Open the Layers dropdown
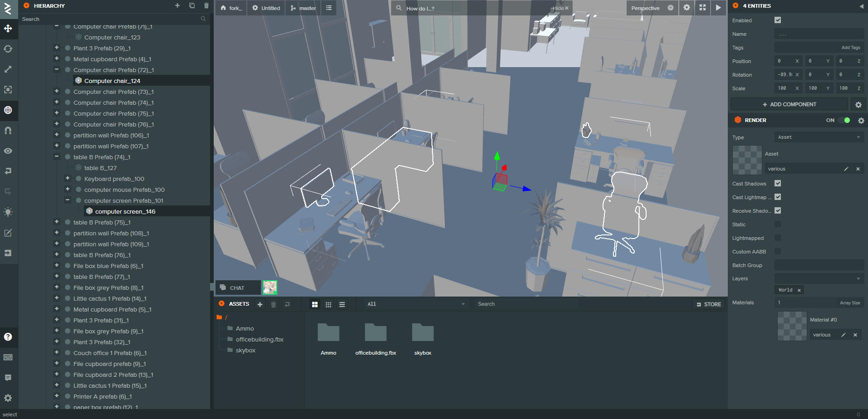The image size is (868, 419). pos(819,278)
